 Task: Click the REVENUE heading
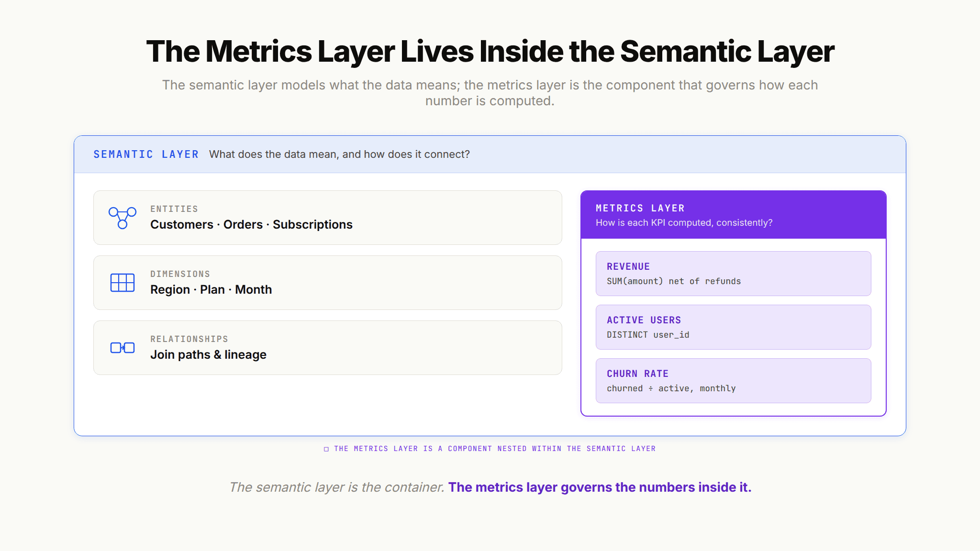pyautogui.click(x=628, y=266)
